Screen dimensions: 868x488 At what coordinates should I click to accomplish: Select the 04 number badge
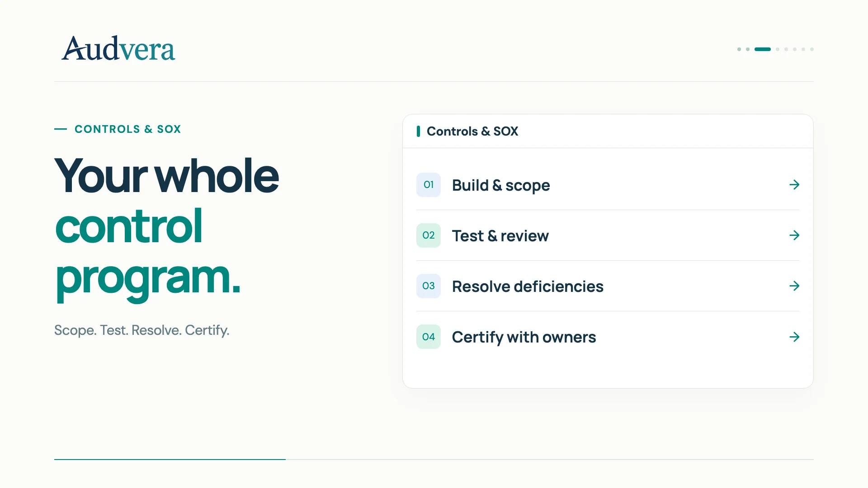[429, 337]
